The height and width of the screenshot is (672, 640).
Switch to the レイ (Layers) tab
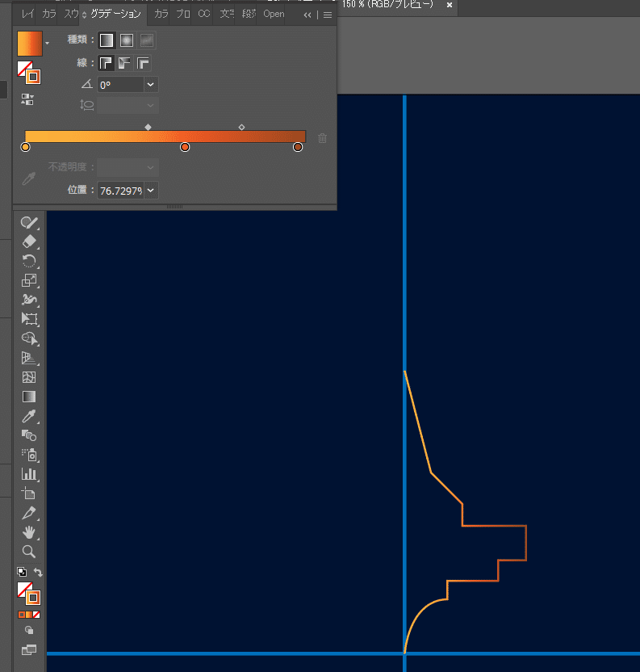(x=28, y=15)
